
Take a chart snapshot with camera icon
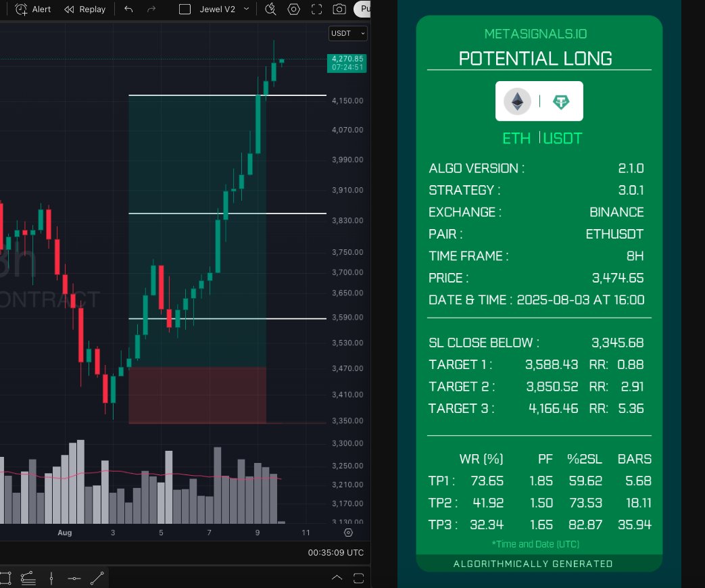click(x=339, y=9)
